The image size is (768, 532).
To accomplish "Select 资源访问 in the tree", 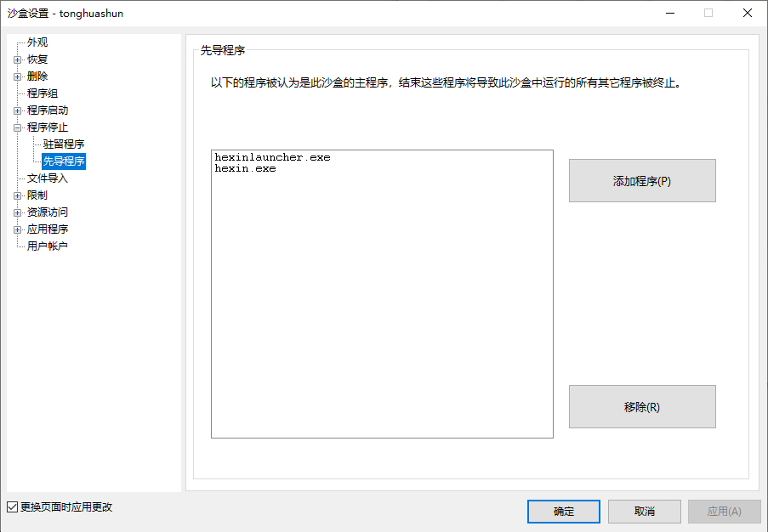I will click(48, 212).
